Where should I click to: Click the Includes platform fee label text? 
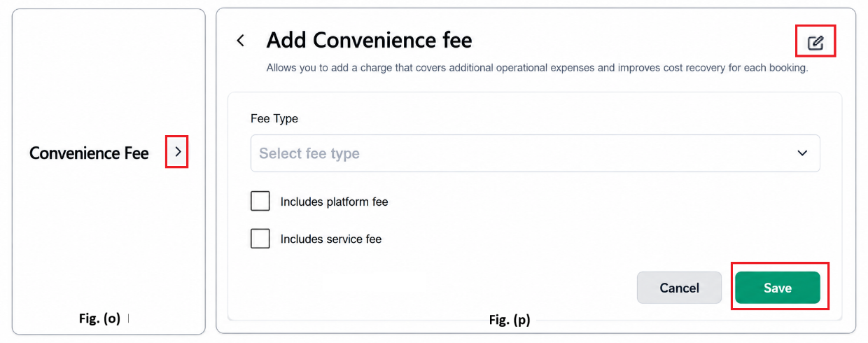(334, 202)
